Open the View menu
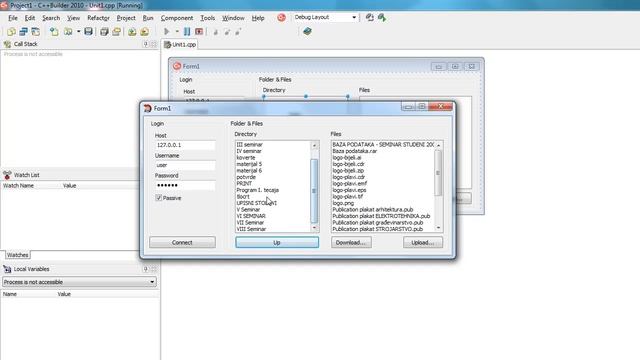640x360 pixels. point(73,18)
